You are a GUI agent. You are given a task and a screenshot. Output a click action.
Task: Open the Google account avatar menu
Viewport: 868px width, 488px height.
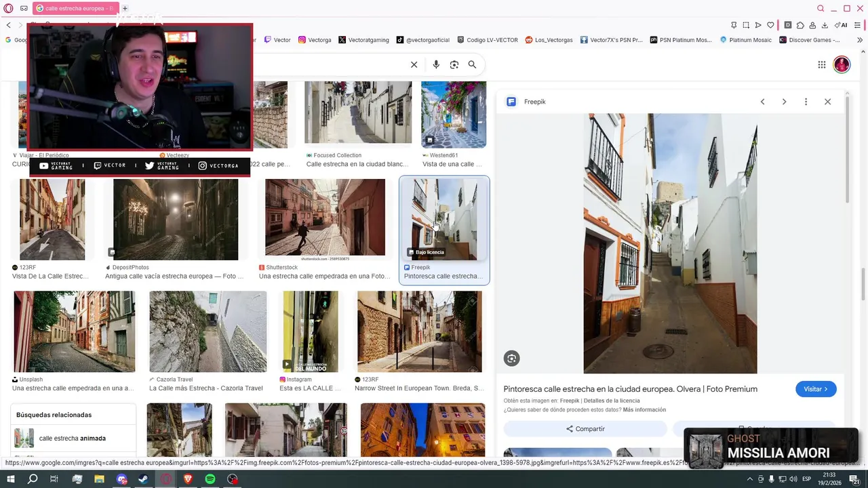click(842, 64)
